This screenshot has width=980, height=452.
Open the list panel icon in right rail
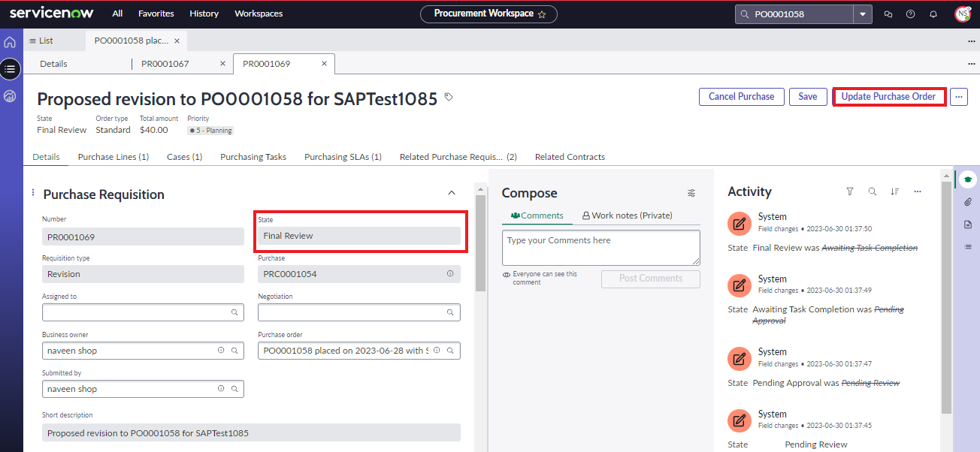(x=968, y=247)
